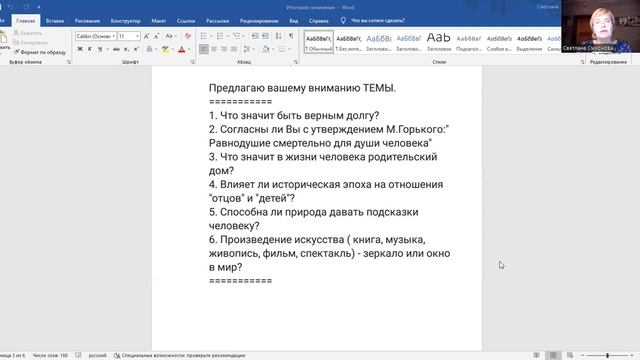Adjust the zoom slider
This screenshot has width=640, height=360.
point(607,356)
